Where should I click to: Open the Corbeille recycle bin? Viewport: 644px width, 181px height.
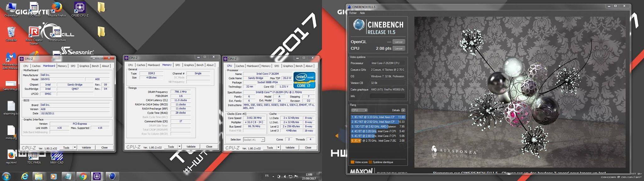[11, 34]
